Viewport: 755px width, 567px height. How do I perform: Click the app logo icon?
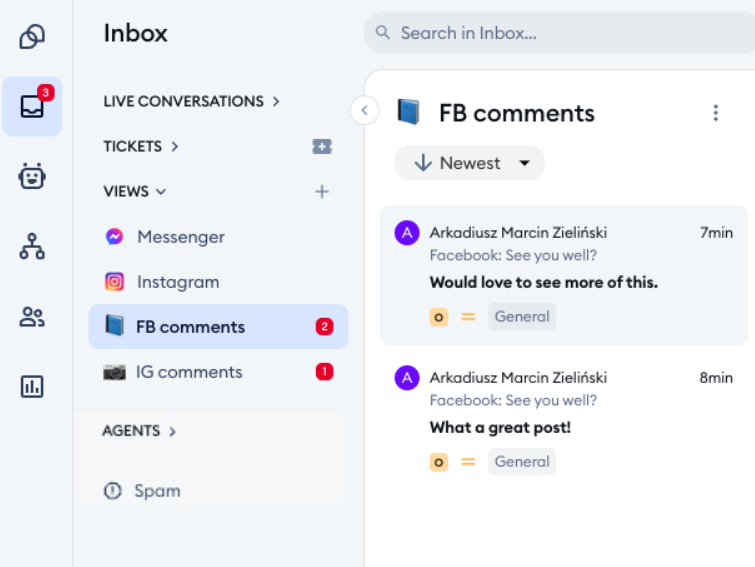32,37
